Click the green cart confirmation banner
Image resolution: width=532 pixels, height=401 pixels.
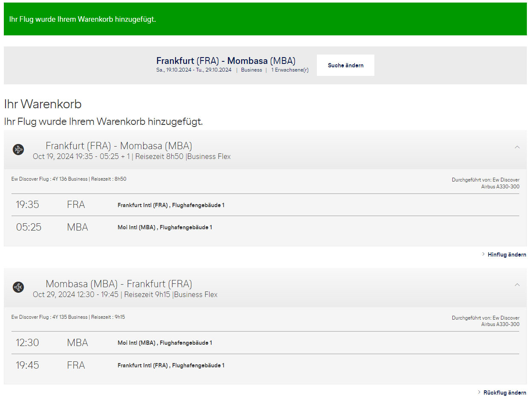click(x=265, y=19)
